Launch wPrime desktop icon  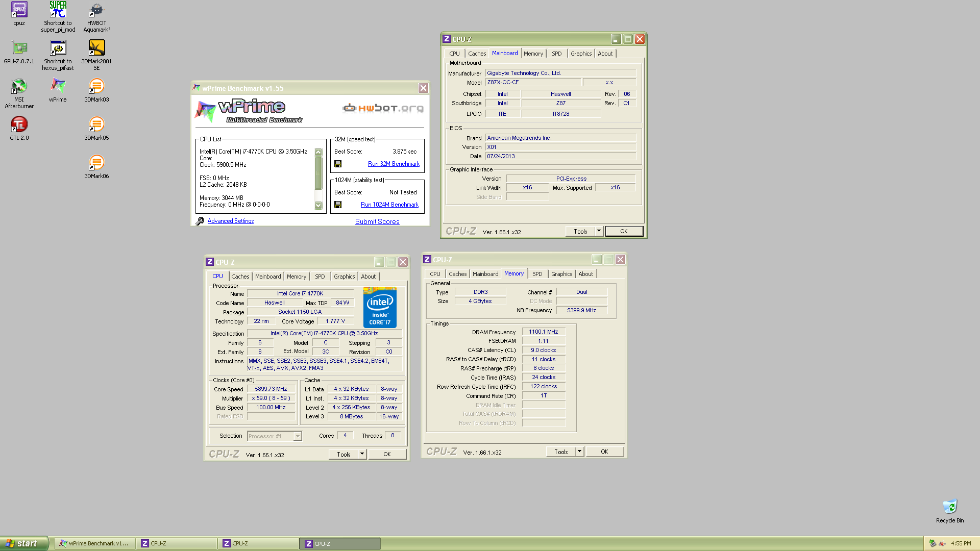click(58, 90)
